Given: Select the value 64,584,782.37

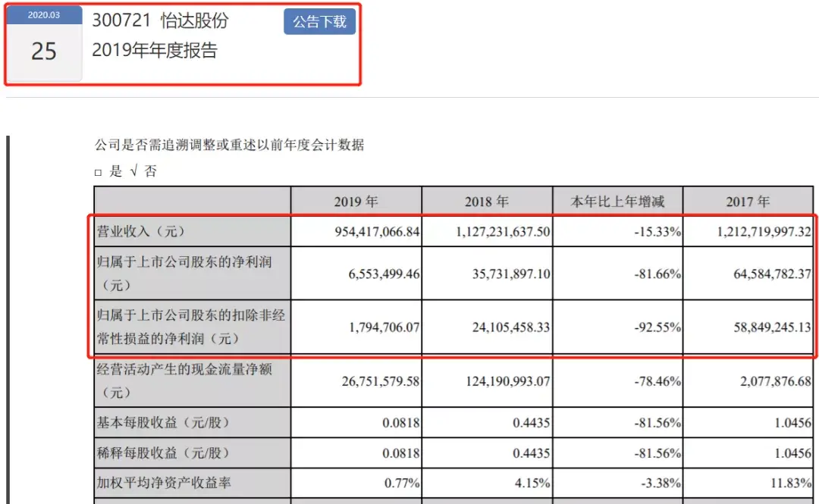Looking at the screenshot, I should 772,274.
